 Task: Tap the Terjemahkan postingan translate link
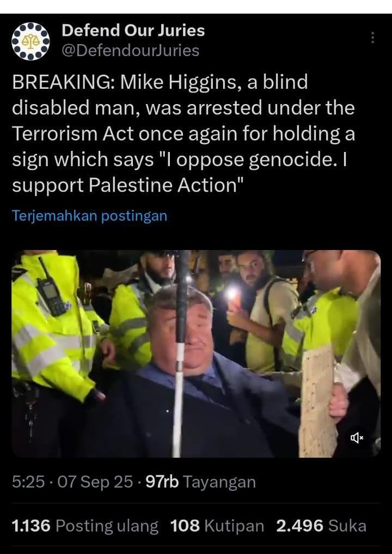pyautogui.click(x=90, y=216)
